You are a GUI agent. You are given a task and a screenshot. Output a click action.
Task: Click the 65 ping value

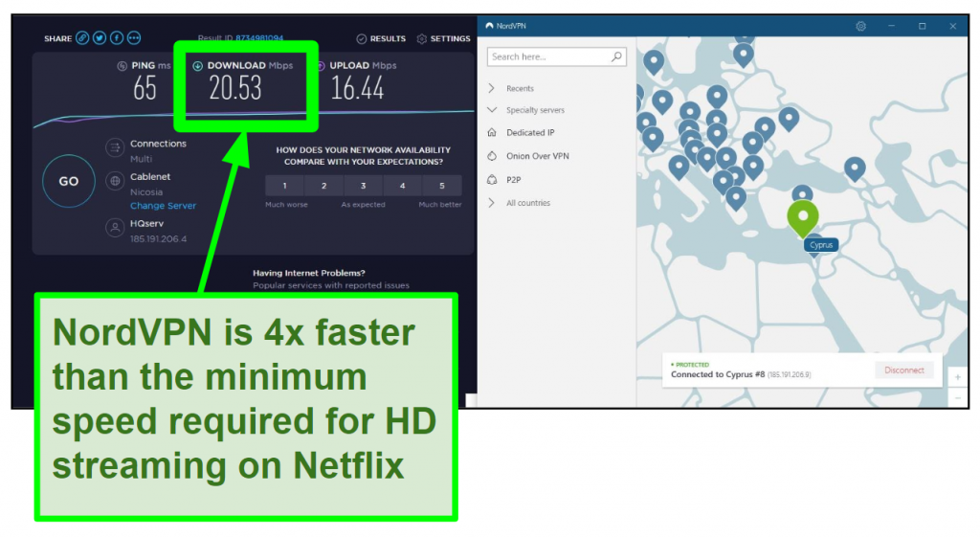point(145,88)
